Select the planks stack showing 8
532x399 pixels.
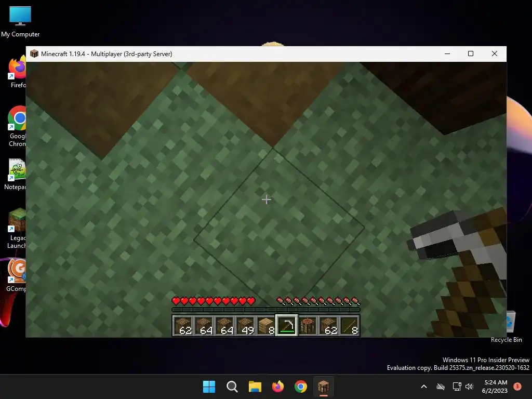267,325
